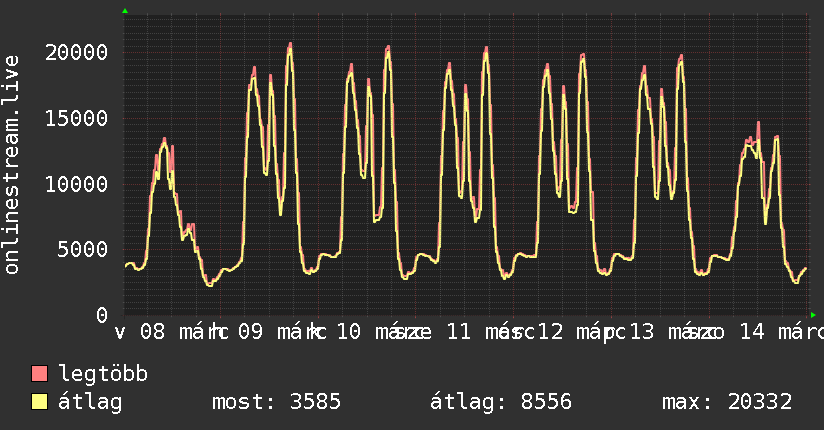Click the 0 origin y-axis label
The width and height of the screenshot is (824, 430).
point(103,316)
